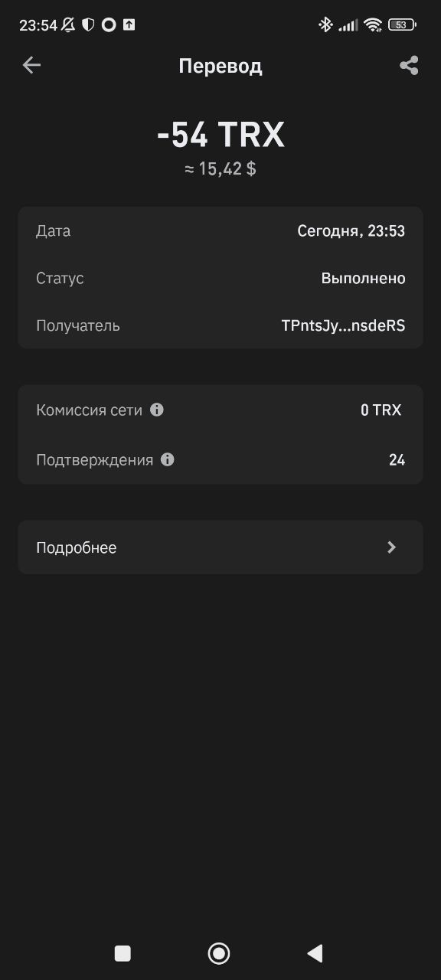441x980 pixels.
Task: Tap Android back triangle button
Action: pos(315,952)
